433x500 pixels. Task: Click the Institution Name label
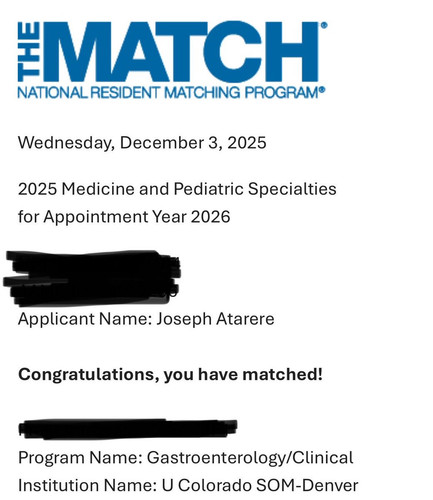pos(87,485)
